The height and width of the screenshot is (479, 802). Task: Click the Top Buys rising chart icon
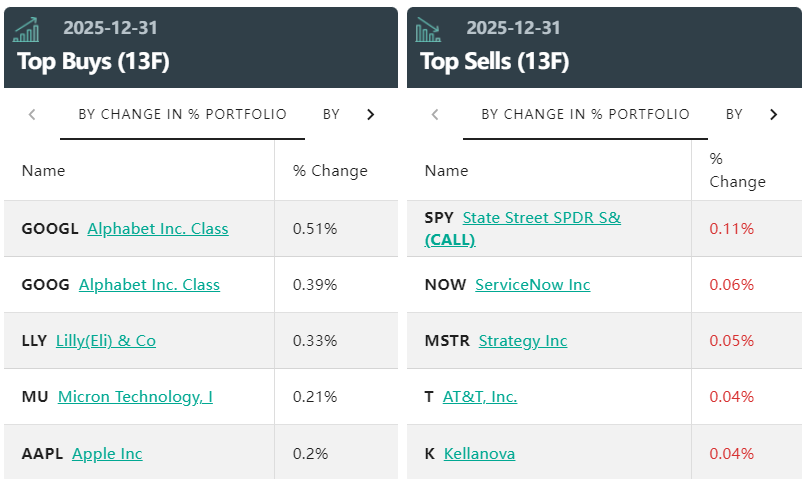(x=27, y=30)
